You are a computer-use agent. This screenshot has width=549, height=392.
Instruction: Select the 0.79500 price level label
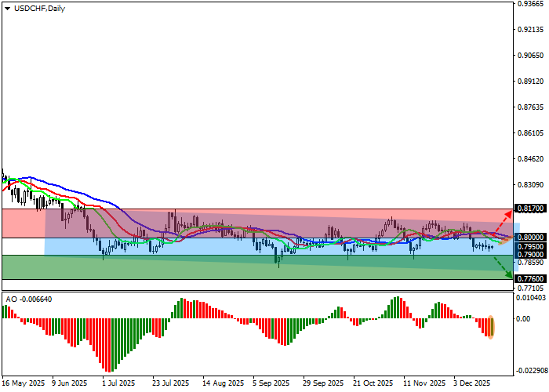[530, 247]
